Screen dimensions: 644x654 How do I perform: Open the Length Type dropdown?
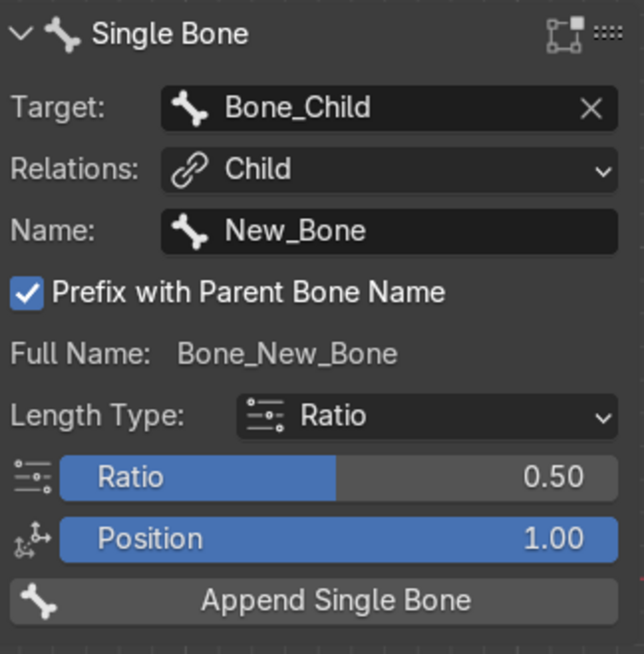tap(427, 416)
